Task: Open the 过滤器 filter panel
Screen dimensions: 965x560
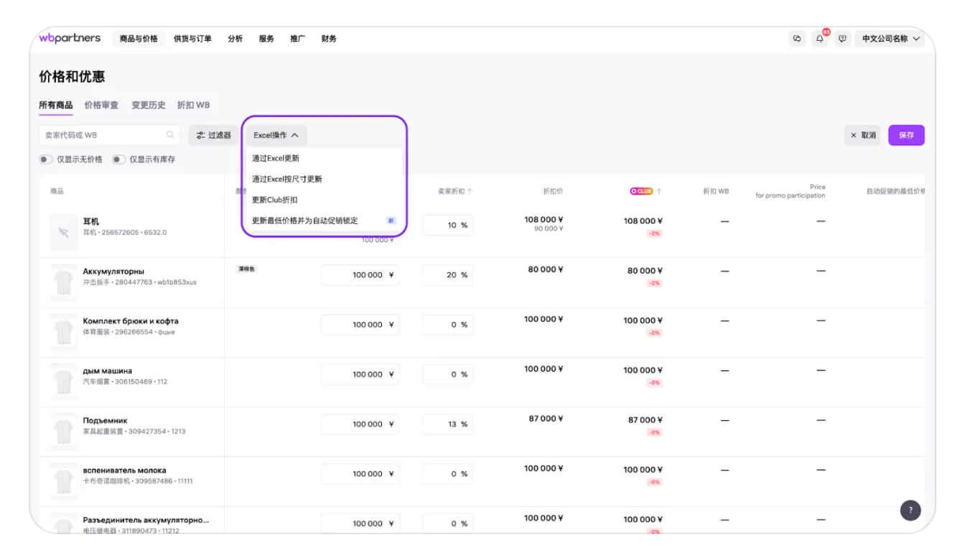Action: [x=214, y=135]
